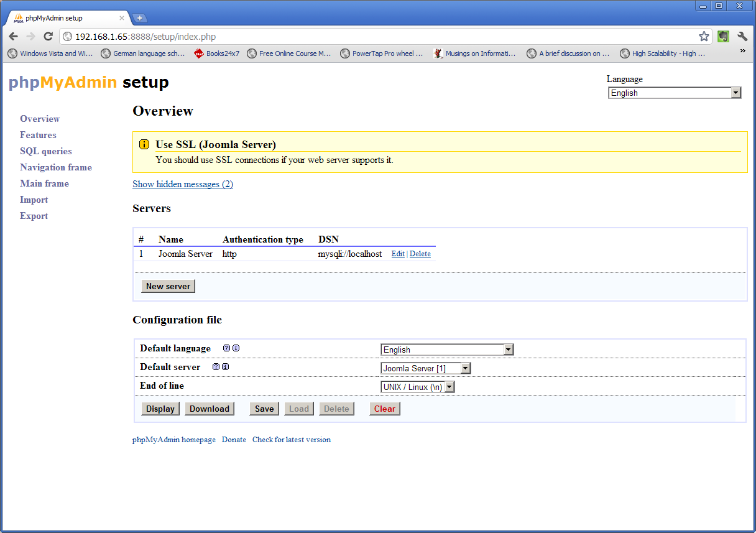756x533 pixels.
Task: Show hidden messages
Action: point(182,183)
